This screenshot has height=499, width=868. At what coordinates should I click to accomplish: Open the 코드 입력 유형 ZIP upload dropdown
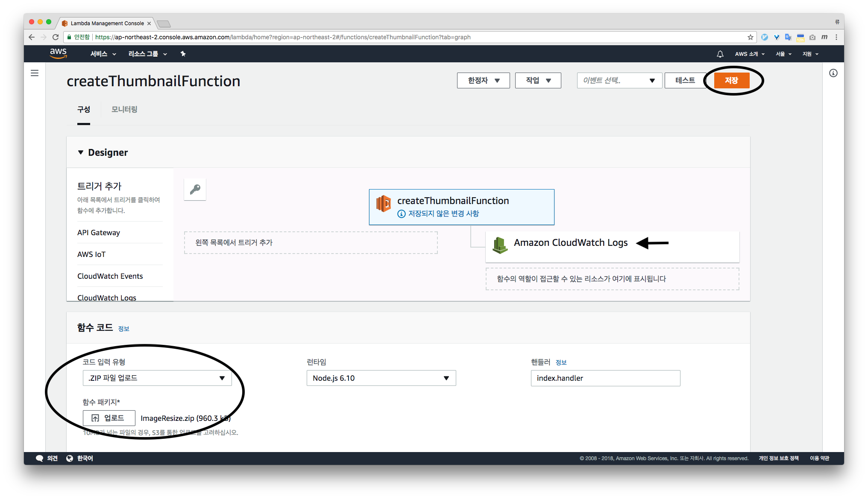click(x=157, y=378)
